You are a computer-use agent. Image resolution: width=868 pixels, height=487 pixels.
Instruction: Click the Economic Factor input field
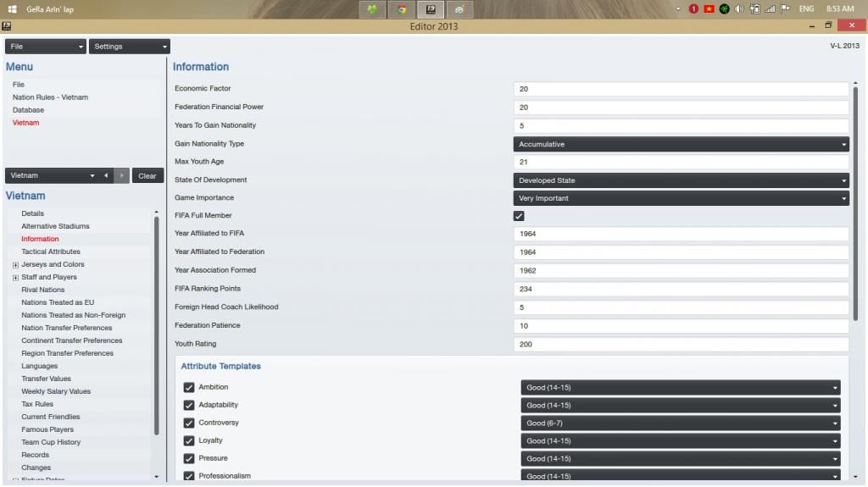click(681, 89)
